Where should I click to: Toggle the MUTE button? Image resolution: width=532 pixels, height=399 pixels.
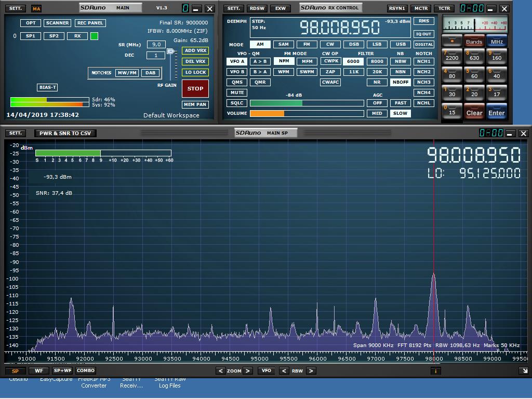237,92
